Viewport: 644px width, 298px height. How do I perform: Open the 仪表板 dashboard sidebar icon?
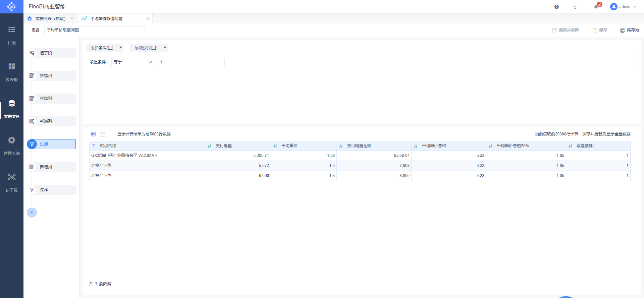pos(12,66)
